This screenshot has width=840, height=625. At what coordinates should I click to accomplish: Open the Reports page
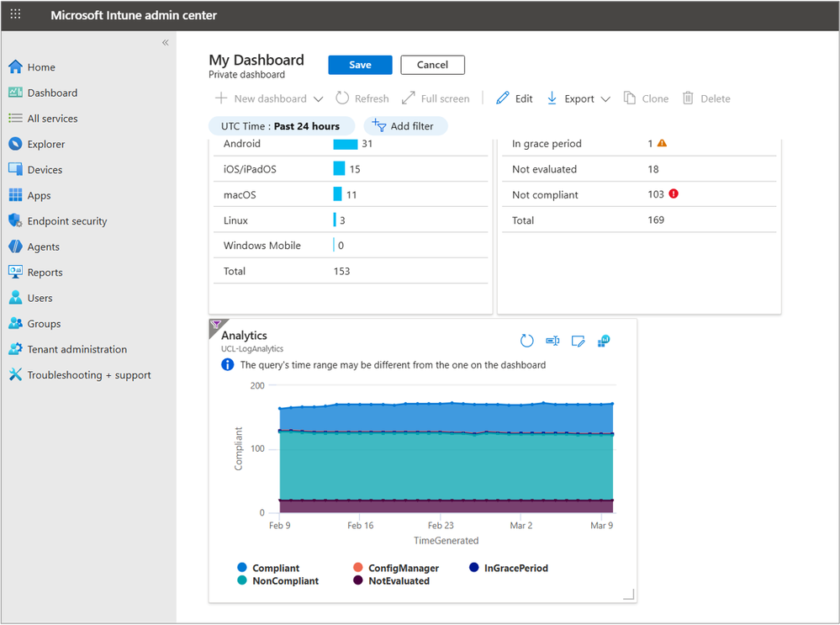[x=45, y=273]
